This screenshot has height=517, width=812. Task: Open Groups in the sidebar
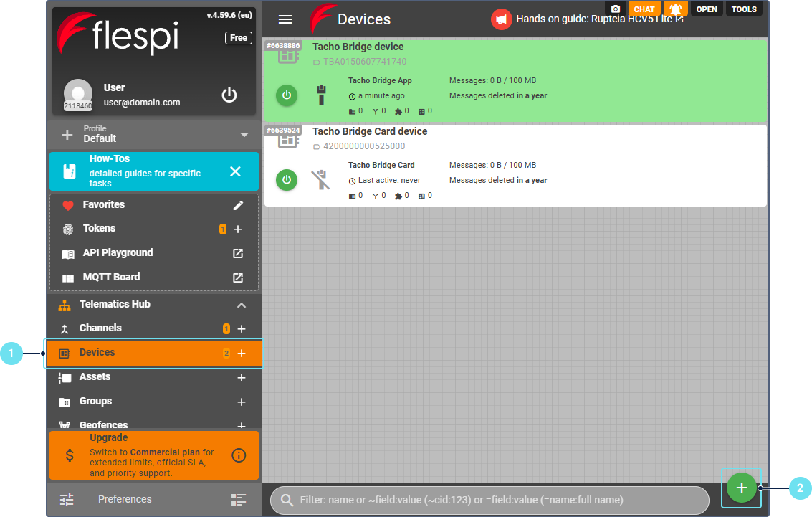(x=95, y=401)
